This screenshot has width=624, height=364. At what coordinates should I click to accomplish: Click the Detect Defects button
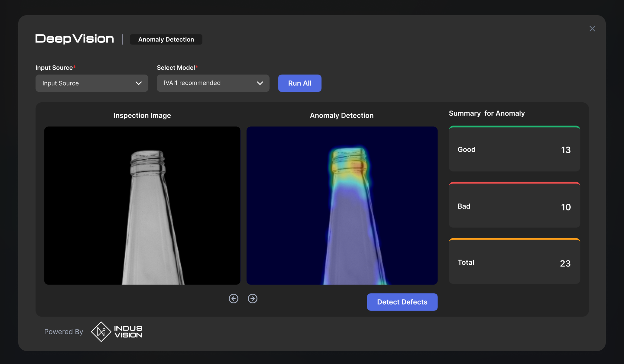coord(402,302)
